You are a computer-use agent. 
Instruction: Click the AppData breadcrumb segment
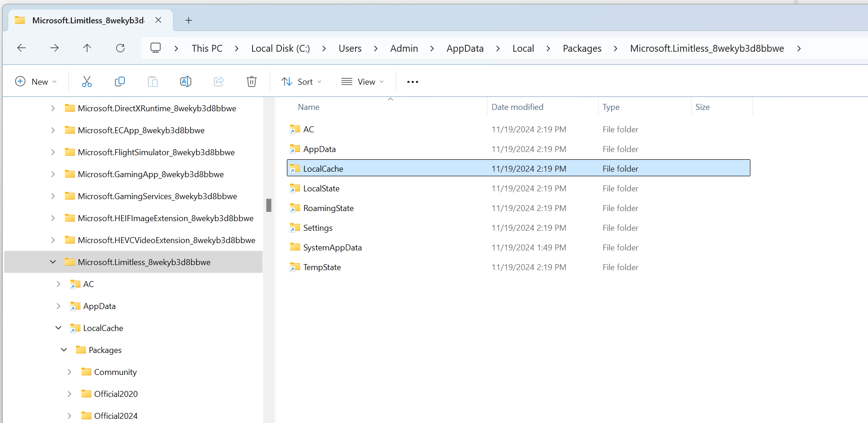(465, 49)
